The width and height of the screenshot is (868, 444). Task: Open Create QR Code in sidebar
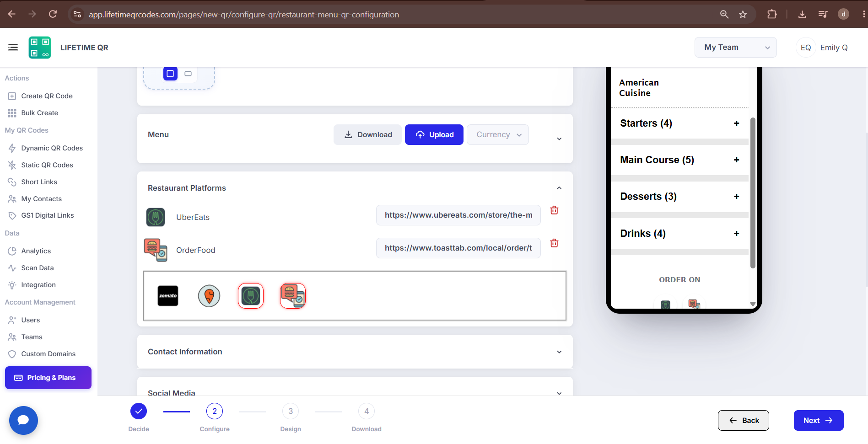pyautogui.click(x=41, y=96)
